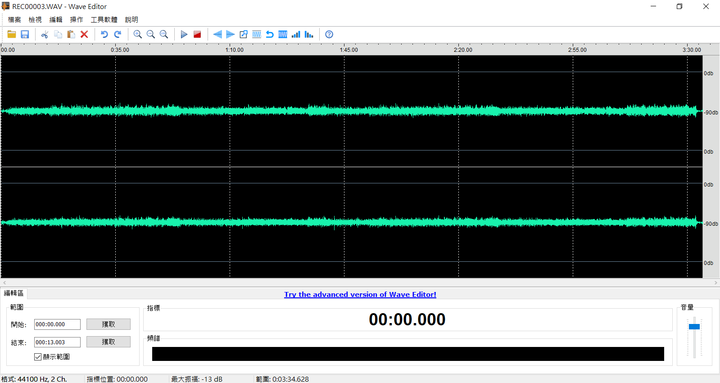Viewport: 720px width, 383px height.
Task: Paste audio using the clipboard icon
Action: pyautogui.click(x=71, y=34)
